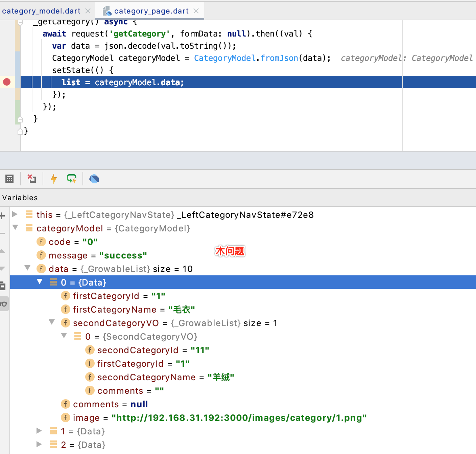Collapse the categoryModel variable node
Image resolution: width=476 pixels, height=454 pixels.
(15, 227)
